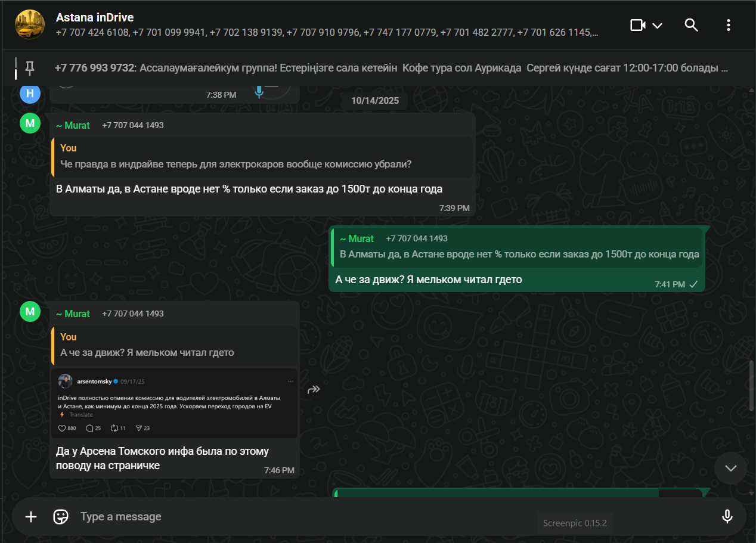Viewport: 756px width, 543px height.
Task: Click the number +7 707 044 1493 at 7:39 PM
Action: [x=132, y=125]
